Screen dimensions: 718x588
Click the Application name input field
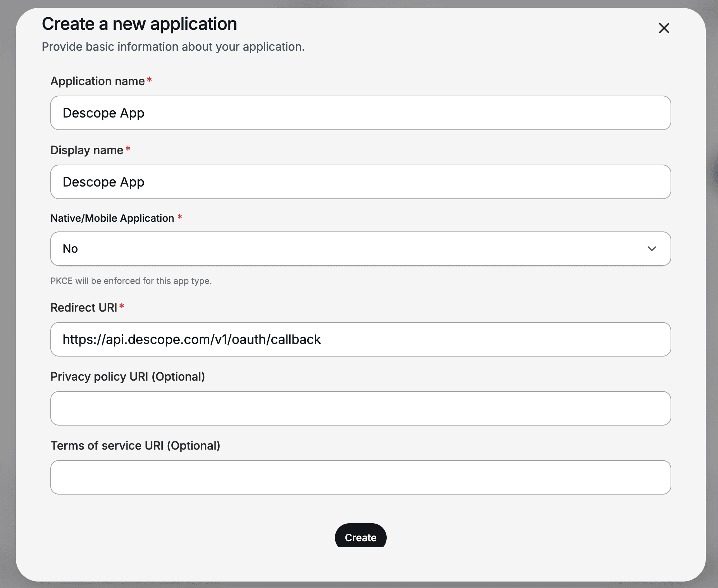[360, 113]
